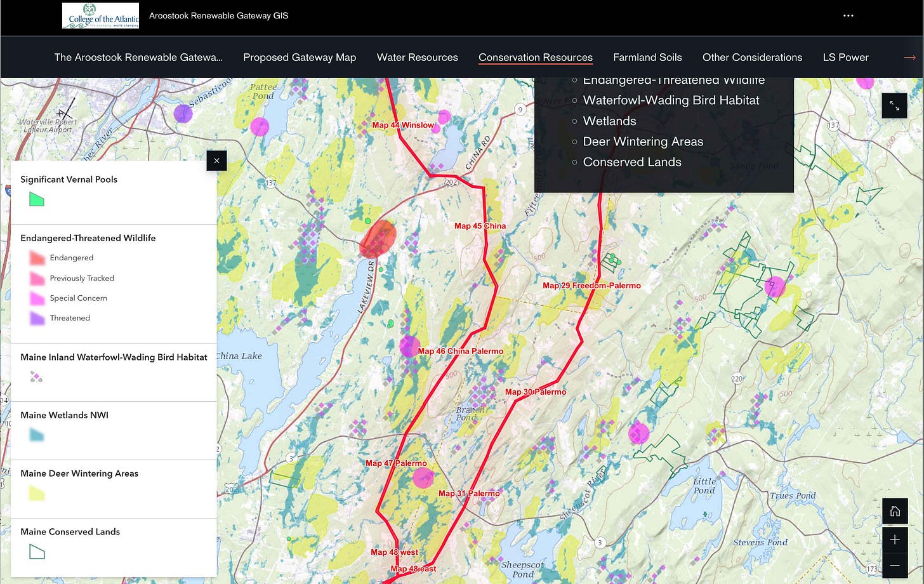Zoom in with the plus button
The width and height of the screenshot is (924, 584).
pyautogui.click(x=895, y=540)
